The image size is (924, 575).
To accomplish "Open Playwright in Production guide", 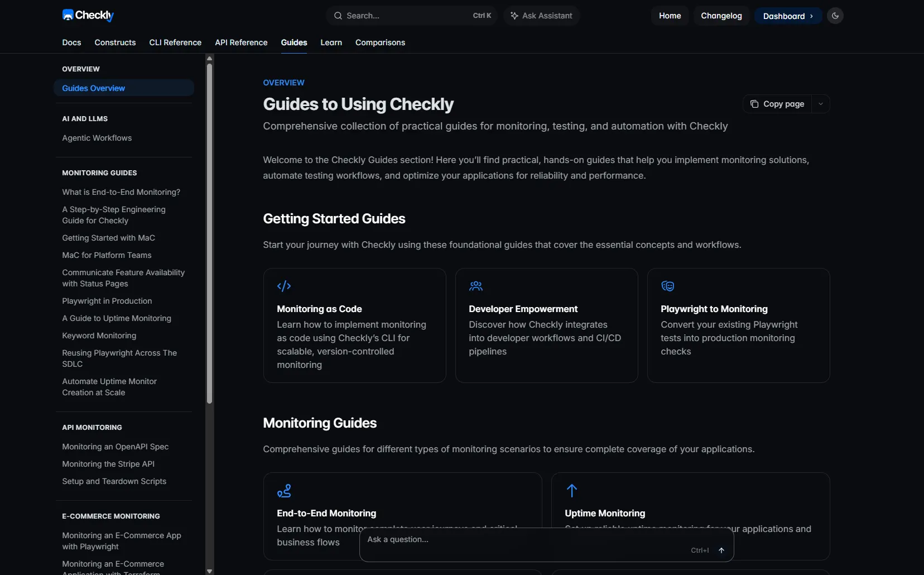I will [x=107, y=301].
